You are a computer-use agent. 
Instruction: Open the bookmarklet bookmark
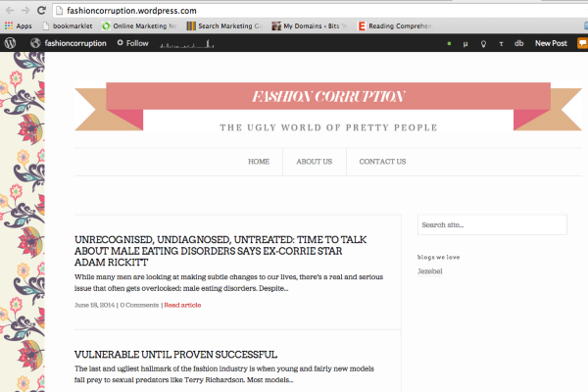pos(68,25)
